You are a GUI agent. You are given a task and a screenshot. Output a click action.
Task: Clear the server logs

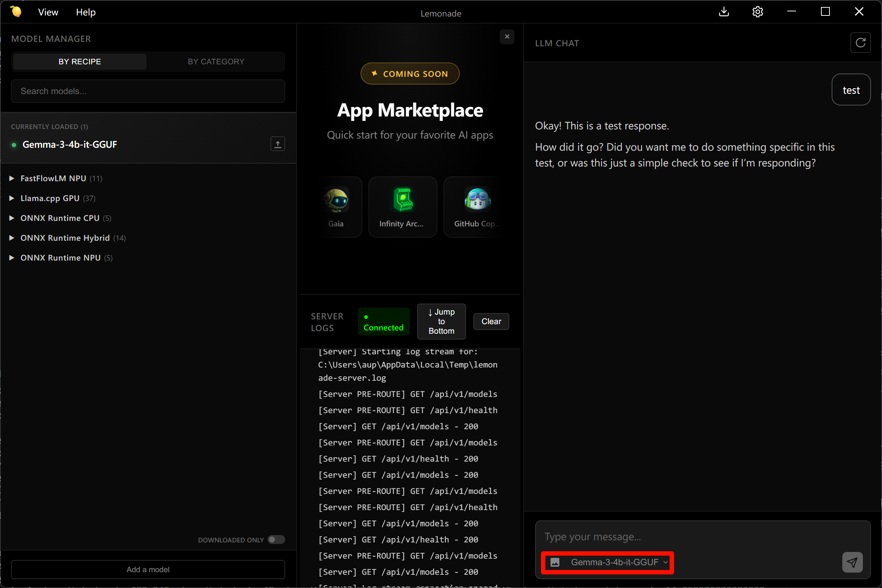click(491, 321)
